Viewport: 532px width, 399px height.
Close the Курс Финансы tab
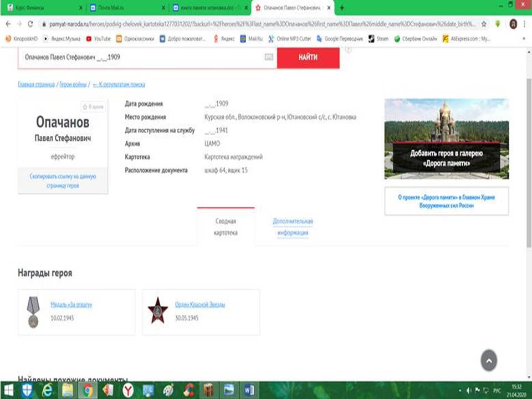point(81,8)
